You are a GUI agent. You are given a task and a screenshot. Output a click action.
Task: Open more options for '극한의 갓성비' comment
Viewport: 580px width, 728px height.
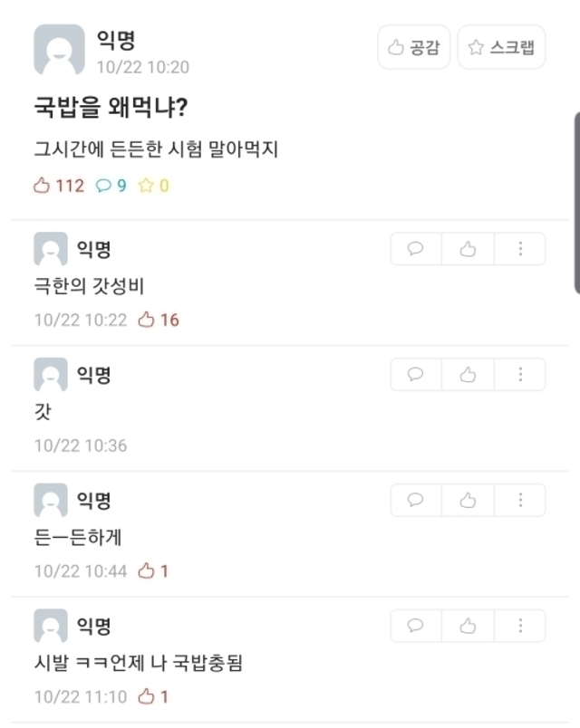[x=520, y=249]
